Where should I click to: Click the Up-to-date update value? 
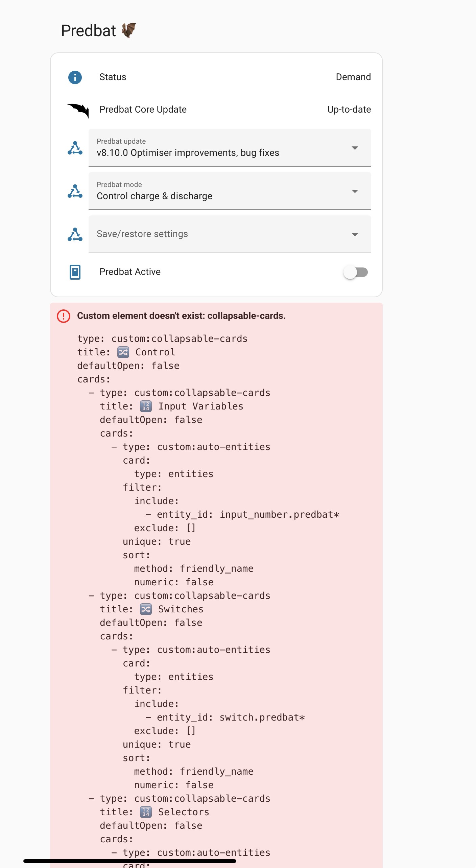349,110
